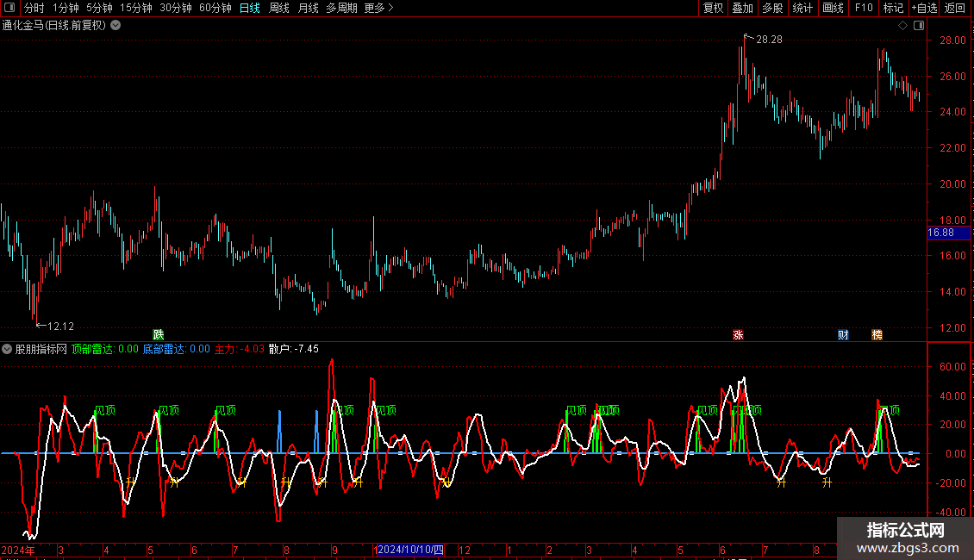This screenshot has height=560, width=974.
Task: Click 顶部雷达: 0.00 value
Action: pos(105,349)
